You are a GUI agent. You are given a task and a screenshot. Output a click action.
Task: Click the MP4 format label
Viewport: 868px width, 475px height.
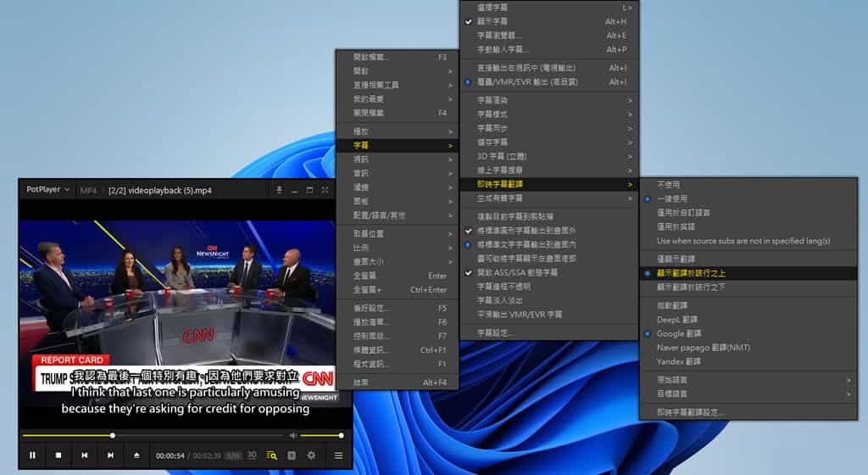pyautogui.click(x=88, y=191)
